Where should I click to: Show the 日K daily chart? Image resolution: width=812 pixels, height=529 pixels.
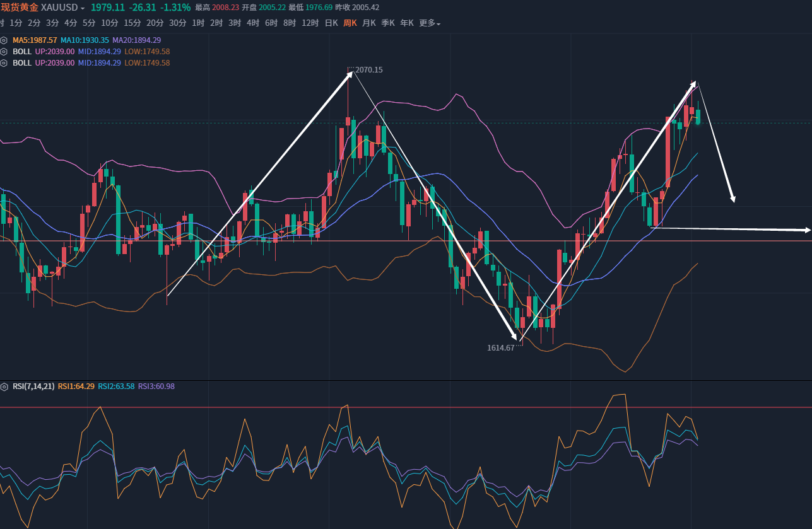(x=331, y=23)
